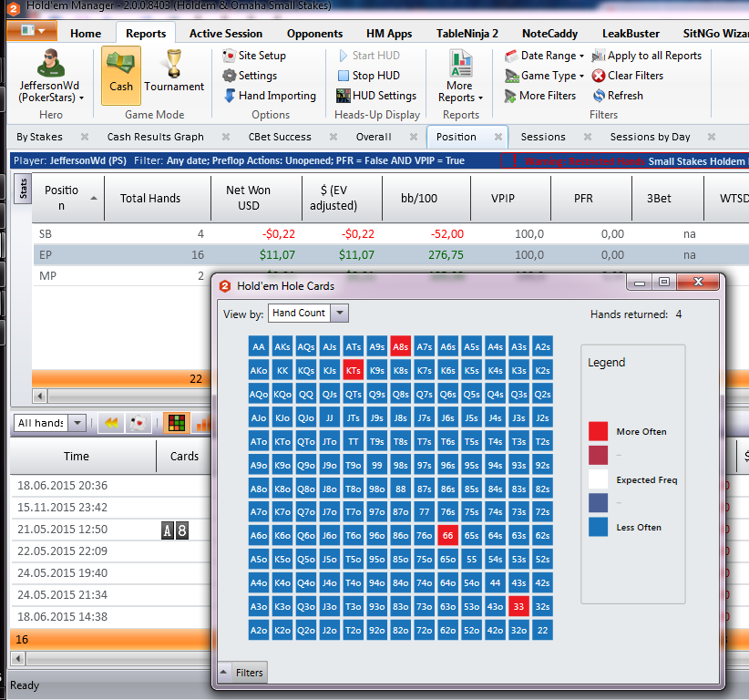The height and width of the screenshot is (700, 749).
Task: Open the Stats side panel
Action: point(23,189)
